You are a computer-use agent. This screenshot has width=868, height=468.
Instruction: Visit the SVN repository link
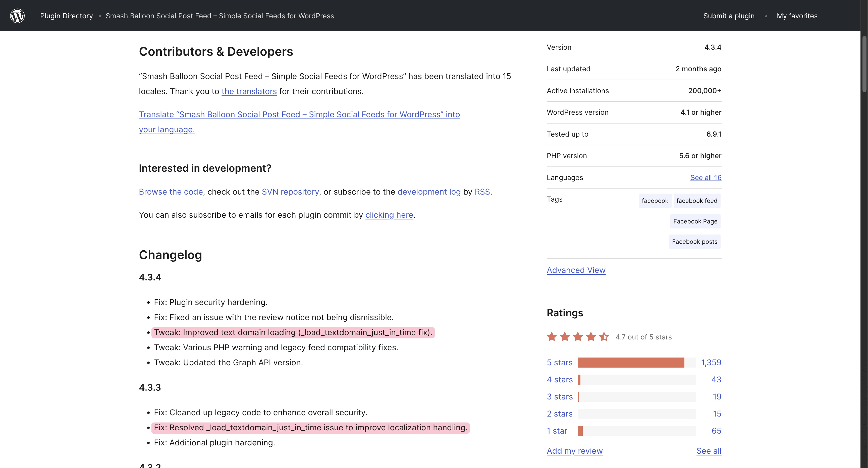[290, 192]
